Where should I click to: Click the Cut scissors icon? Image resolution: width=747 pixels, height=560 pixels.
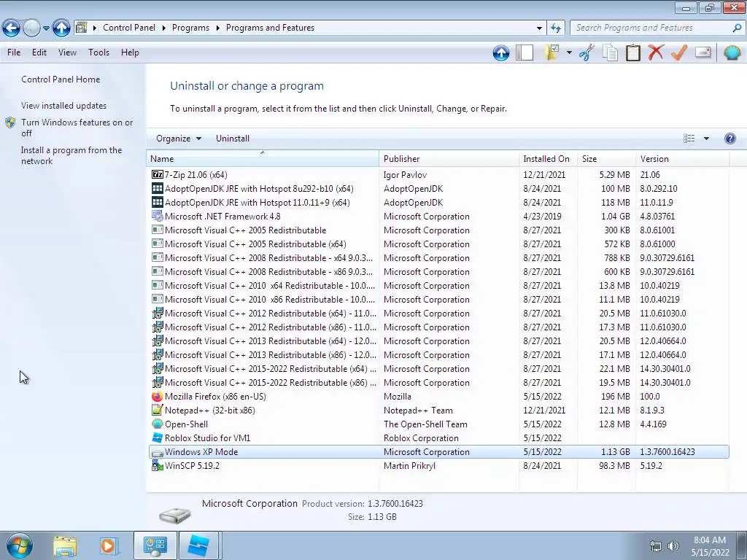pyautogui.click(x=587, y=52)
